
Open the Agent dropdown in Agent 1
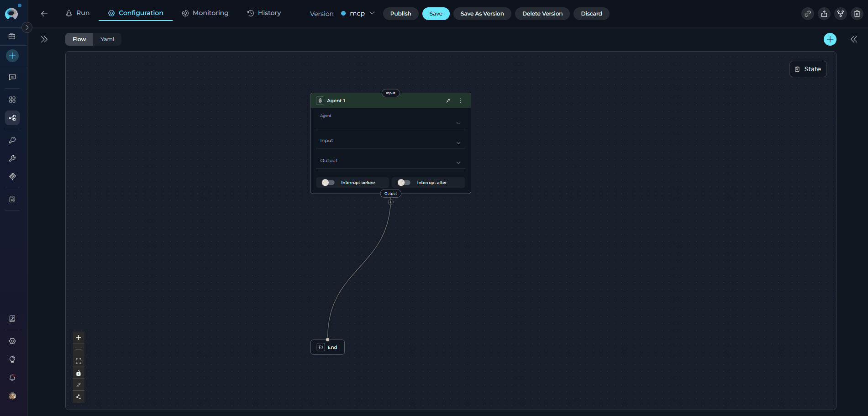[x=458, y=123]
